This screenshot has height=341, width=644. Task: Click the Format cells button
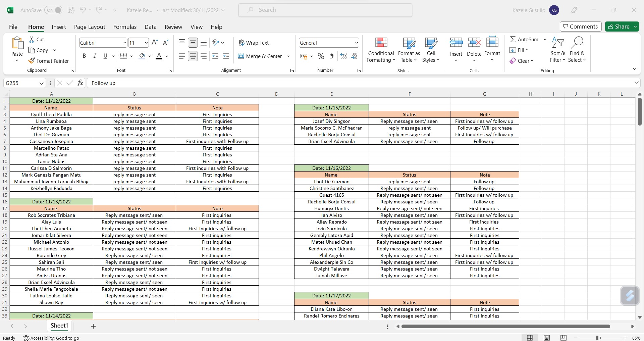492,49
